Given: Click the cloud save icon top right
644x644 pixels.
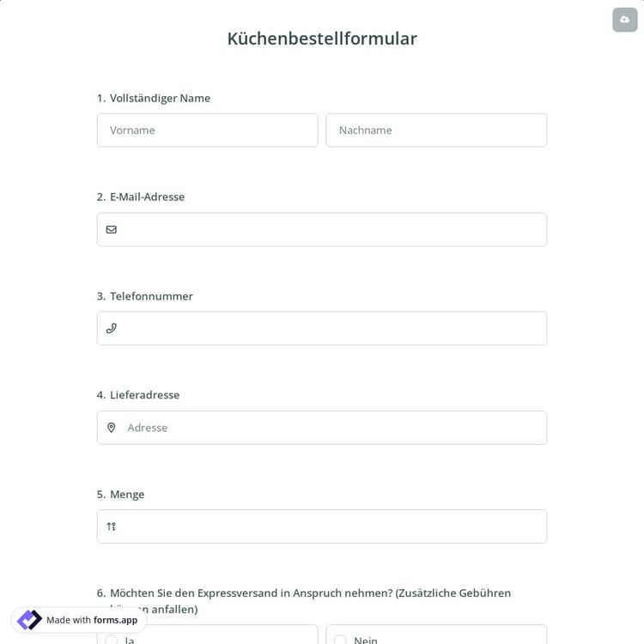Looking at the screenshot, I should coord(624,20).
